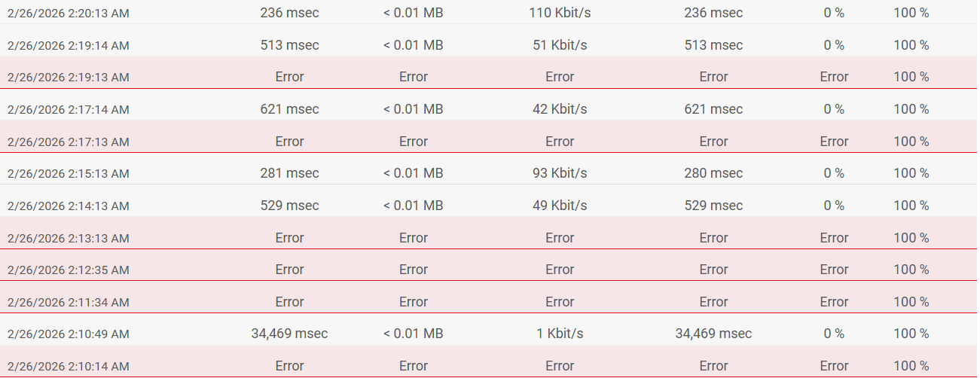The width and height of the screenshot is (980, 378).
Task: Select the 2:20:13 AM timestamp row
Action: 69,14
